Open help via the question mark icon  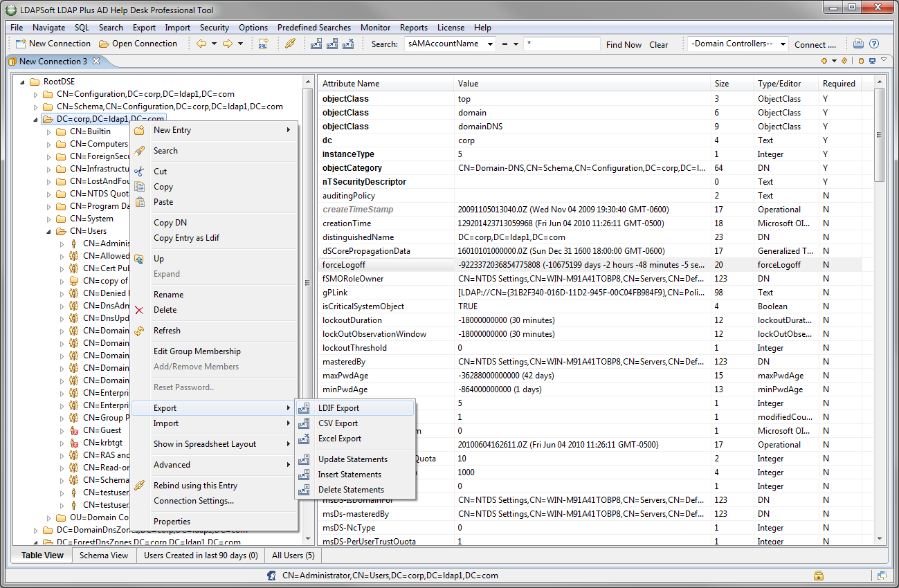[x=874, y=44]
